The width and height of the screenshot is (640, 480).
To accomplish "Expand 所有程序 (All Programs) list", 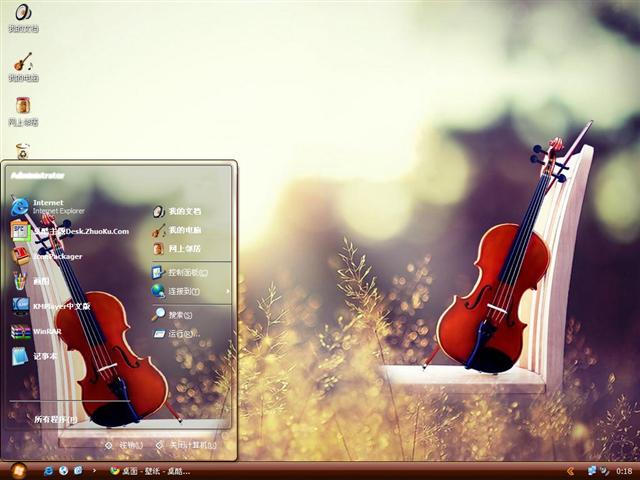I will click(55, 419).
